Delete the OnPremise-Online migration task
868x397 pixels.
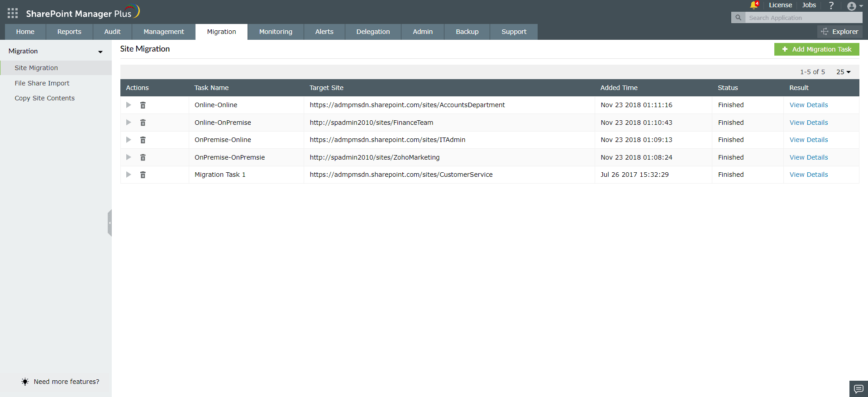[x=143, y=140]
